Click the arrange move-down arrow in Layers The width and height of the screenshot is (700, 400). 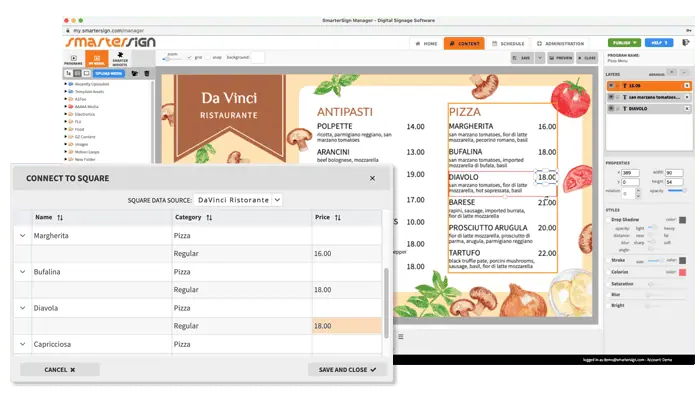(x=684, y=72)
